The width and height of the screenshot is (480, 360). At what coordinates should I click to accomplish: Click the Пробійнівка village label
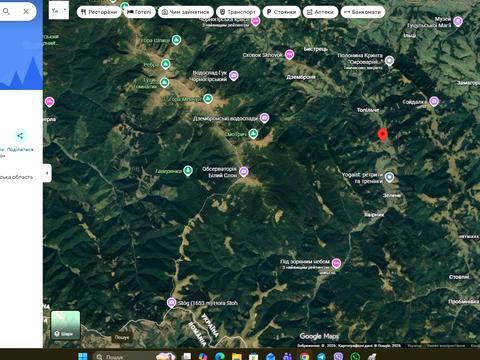point(463,301)
